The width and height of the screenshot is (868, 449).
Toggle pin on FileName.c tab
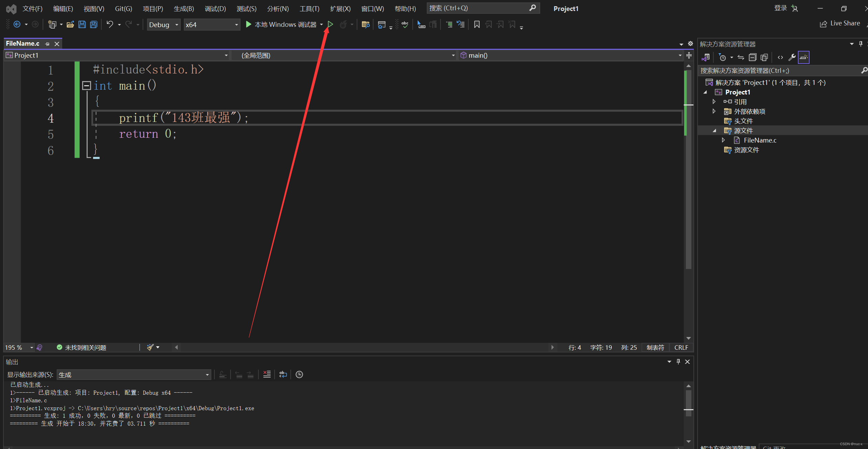(47, 44)
